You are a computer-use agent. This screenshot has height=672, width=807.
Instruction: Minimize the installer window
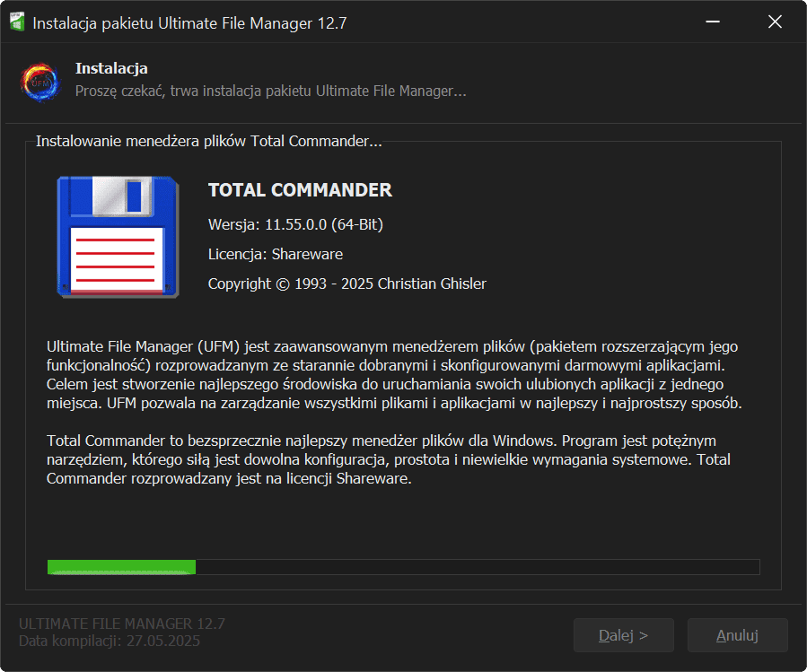(x=712, y=22)
